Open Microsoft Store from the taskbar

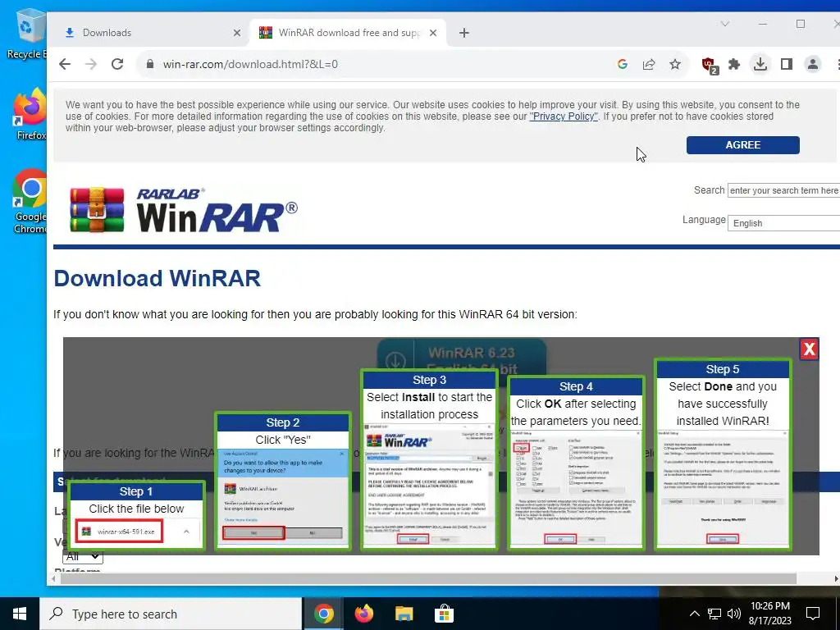(444, 614)
